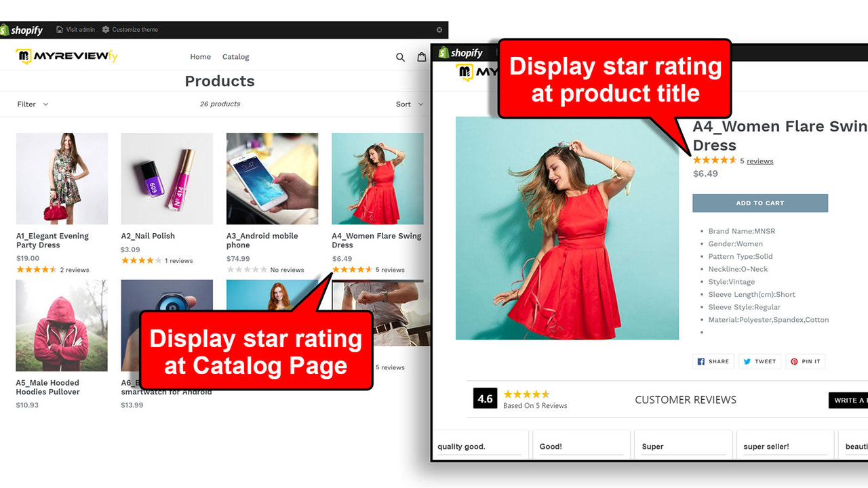The height and width of the screenshot is (488, 868).
Task: Select Home in the navigation menu
Action: [x=200, y=57]
